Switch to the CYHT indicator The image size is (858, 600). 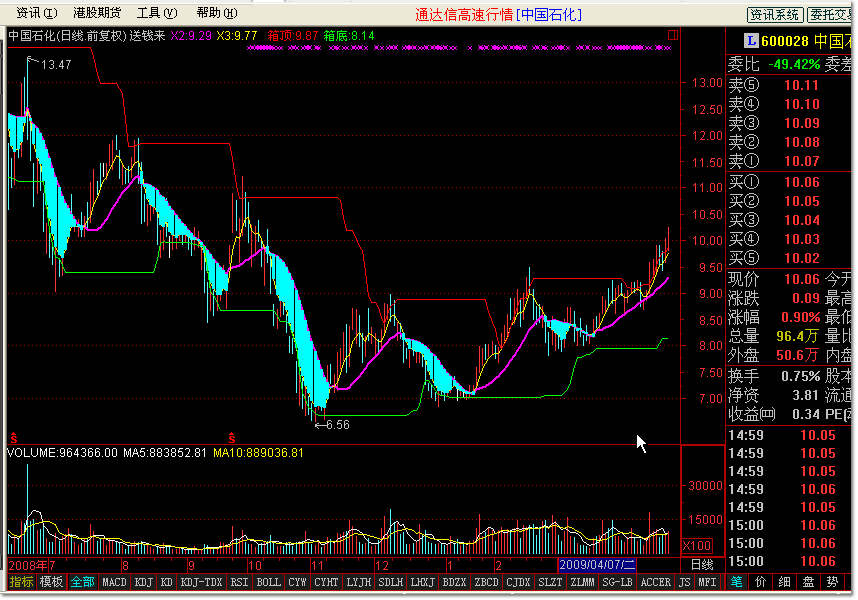click(326, 582)
